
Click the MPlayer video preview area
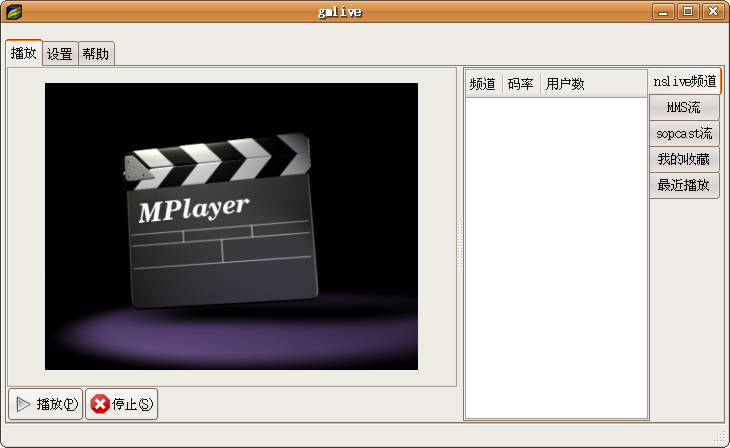231,226
